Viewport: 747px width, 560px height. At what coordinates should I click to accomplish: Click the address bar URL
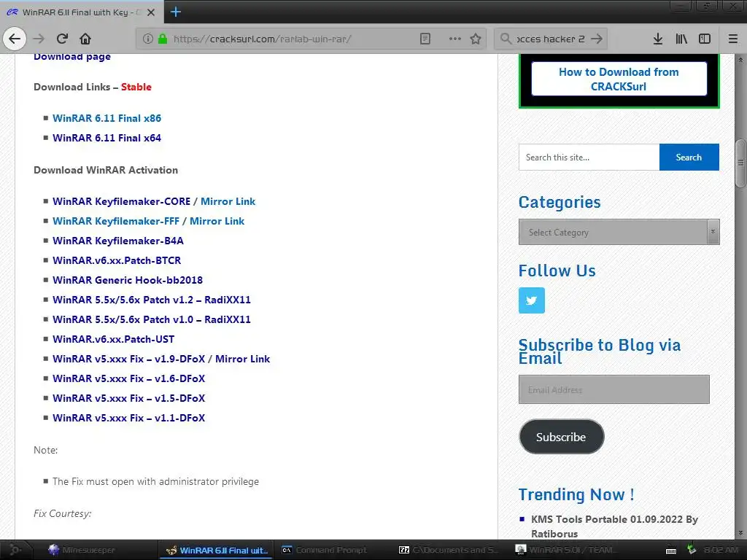pos(262,39)
